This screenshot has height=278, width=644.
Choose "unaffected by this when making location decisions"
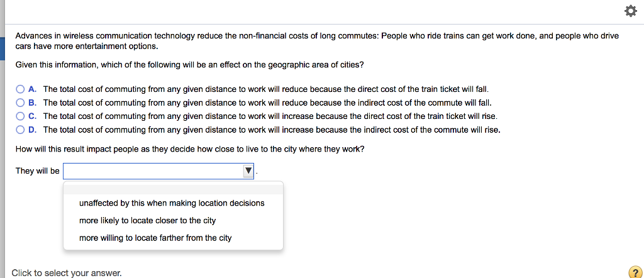click(172, 203)
